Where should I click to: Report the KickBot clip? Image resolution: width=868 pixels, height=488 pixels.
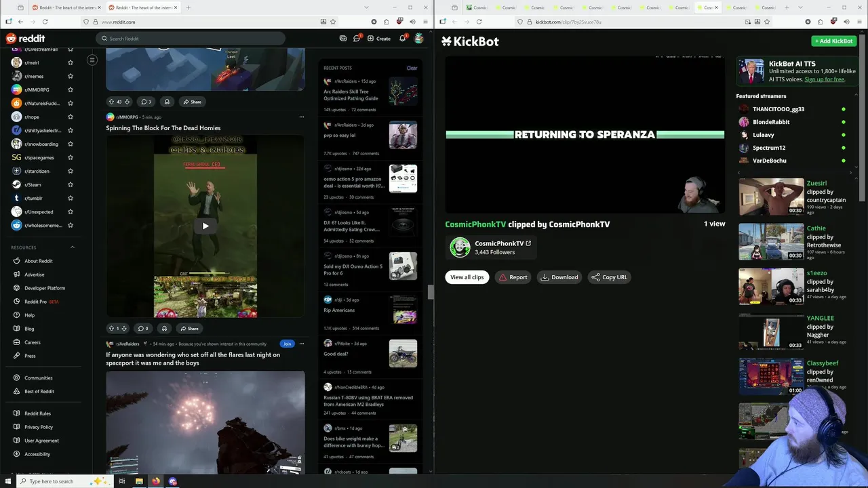pos(513,277)
